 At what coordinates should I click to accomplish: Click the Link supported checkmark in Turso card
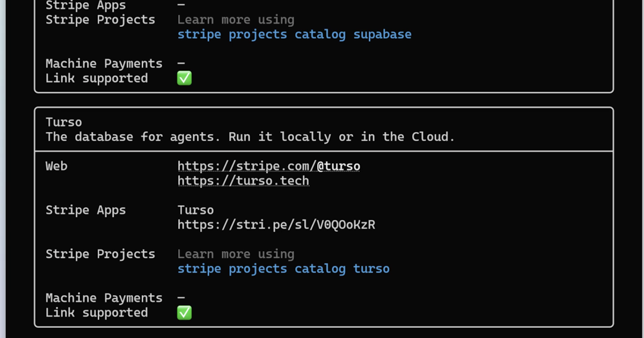(184, 313)
